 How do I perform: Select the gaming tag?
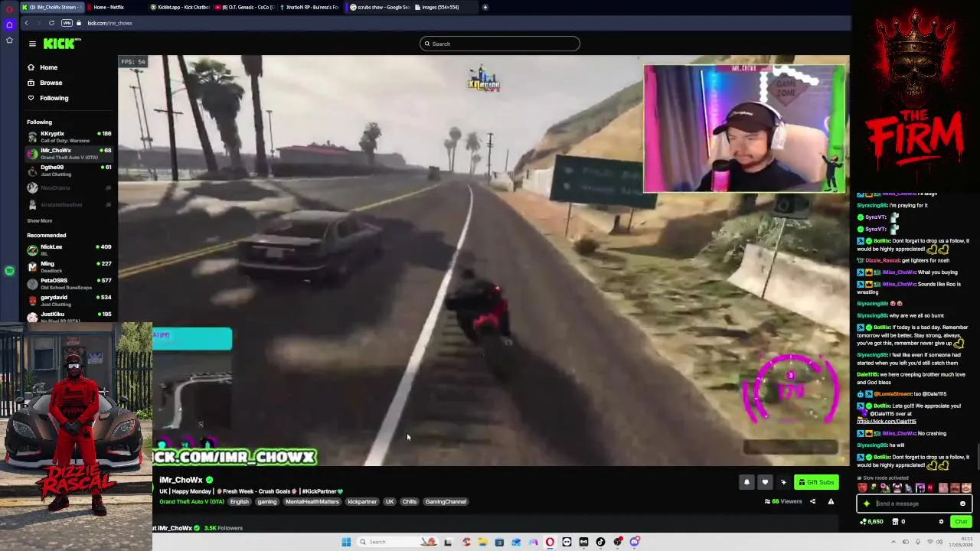tap(267, 502)
